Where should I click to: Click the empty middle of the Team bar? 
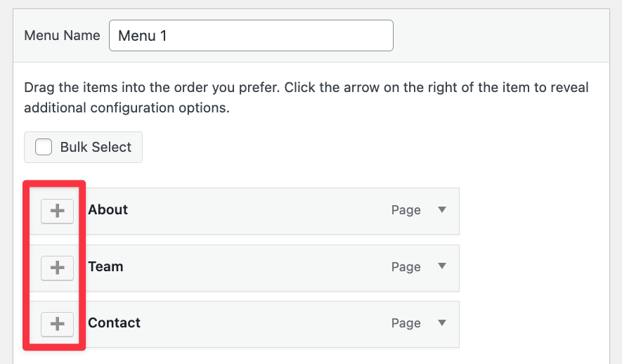260,267
